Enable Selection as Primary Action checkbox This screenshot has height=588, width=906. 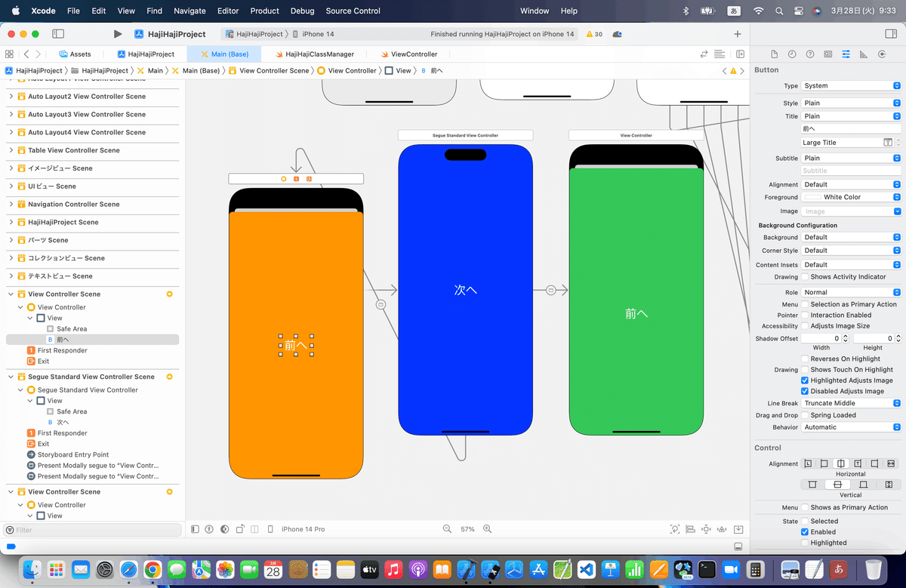805,304
